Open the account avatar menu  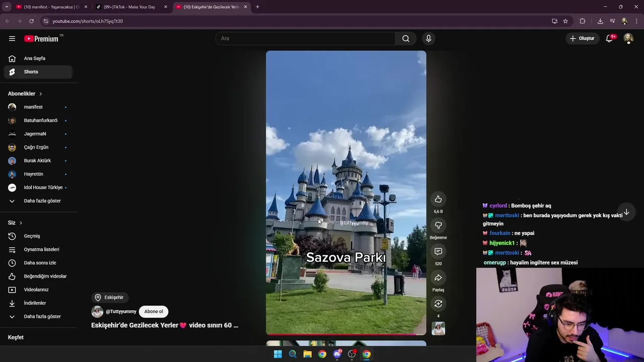[628, 38]
